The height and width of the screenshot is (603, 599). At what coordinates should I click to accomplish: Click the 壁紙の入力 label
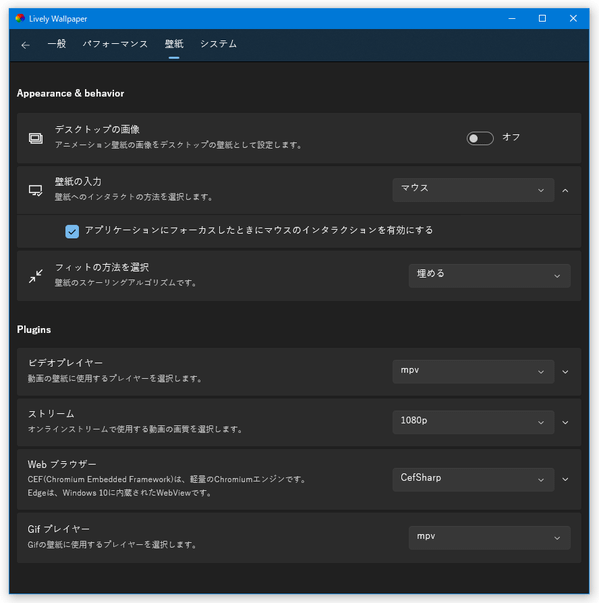[78, 182]
